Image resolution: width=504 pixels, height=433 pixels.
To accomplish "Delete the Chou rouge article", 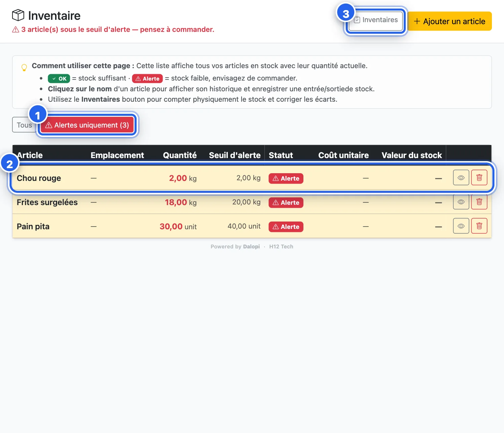I will coord(479,178).
